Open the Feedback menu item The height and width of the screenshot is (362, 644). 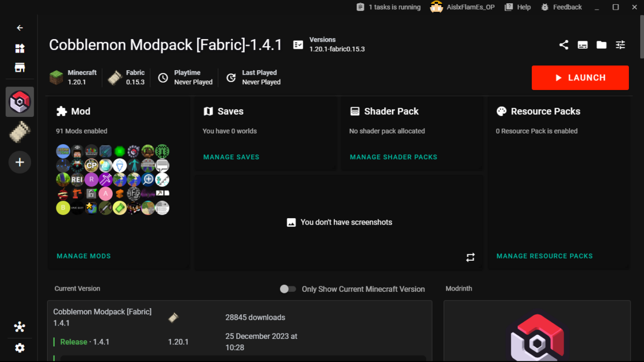[x=561, y=7]
